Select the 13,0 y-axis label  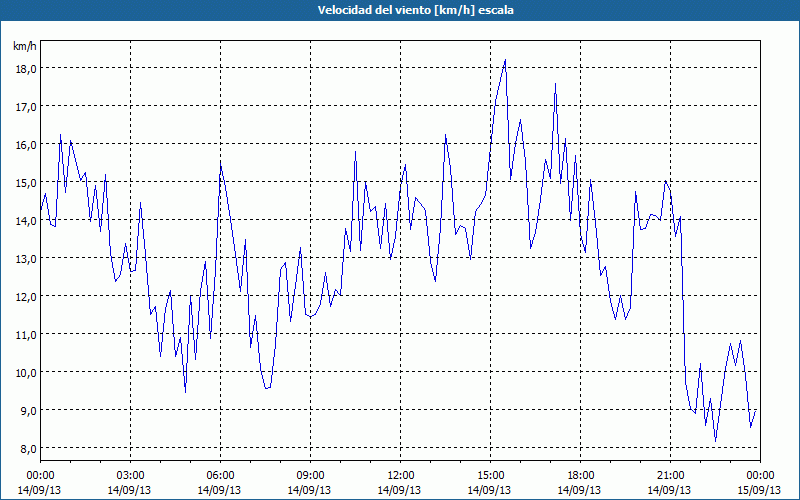(x=26, y=259)
